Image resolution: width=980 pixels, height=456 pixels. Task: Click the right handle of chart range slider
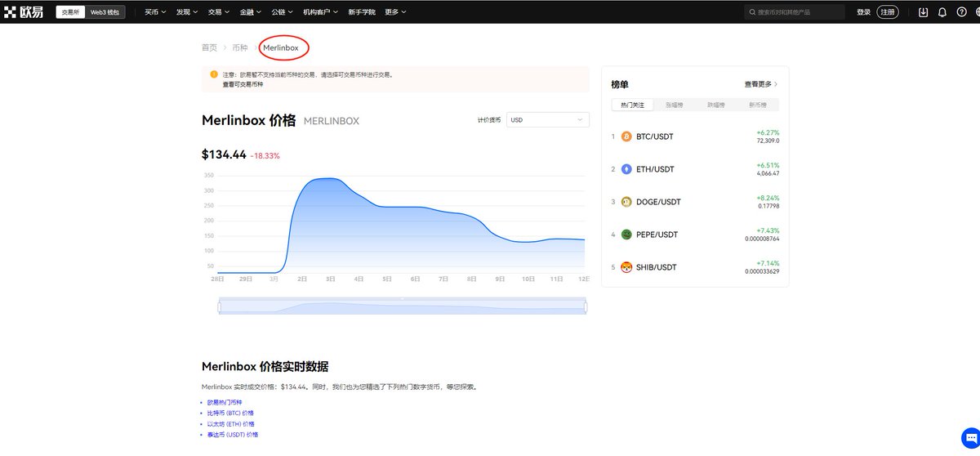tap(586, 306)
